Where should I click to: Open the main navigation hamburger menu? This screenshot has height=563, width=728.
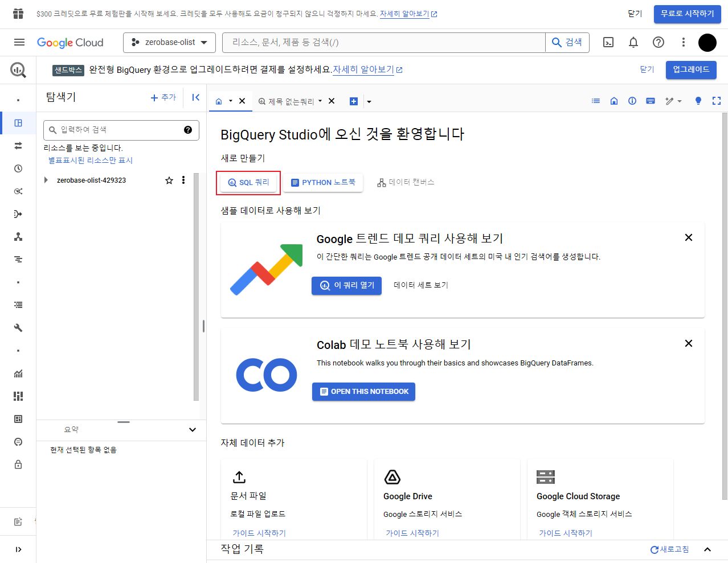19,42
